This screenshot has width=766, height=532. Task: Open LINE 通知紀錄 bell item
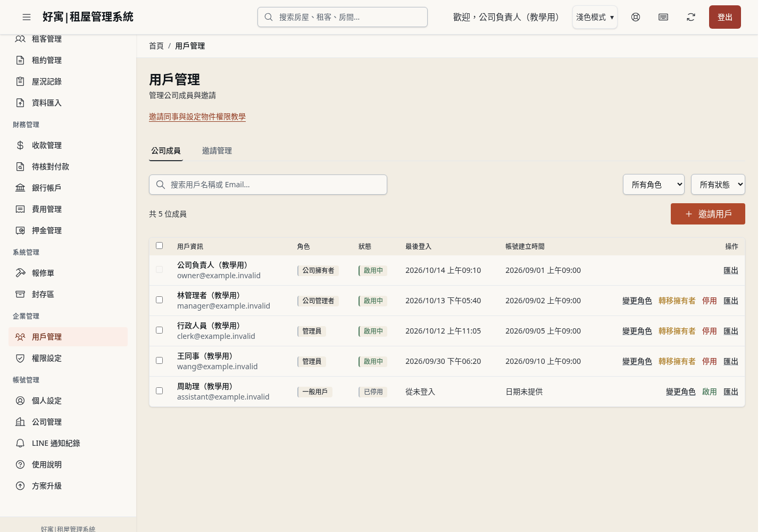point(68,443)
